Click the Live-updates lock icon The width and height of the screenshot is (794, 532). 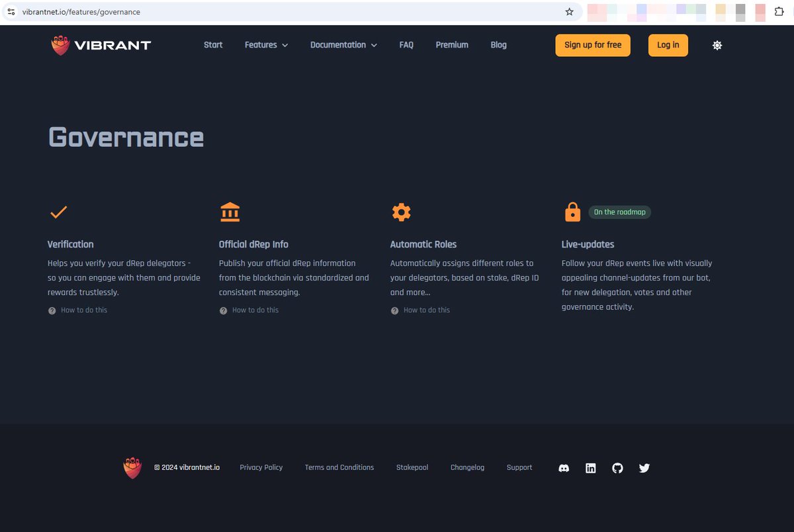coord(572,212)
